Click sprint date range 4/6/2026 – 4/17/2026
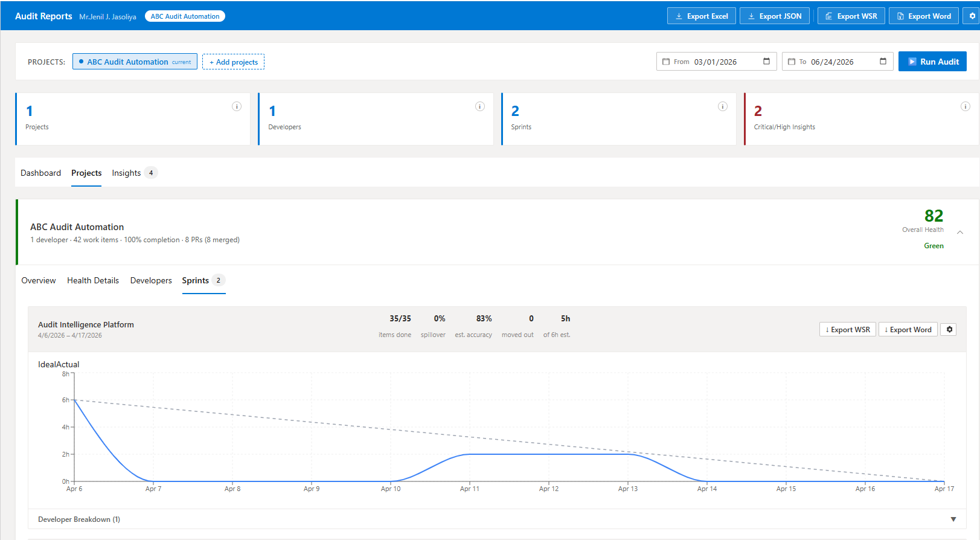This screenshot has width=980, height=540. [70, 335]
